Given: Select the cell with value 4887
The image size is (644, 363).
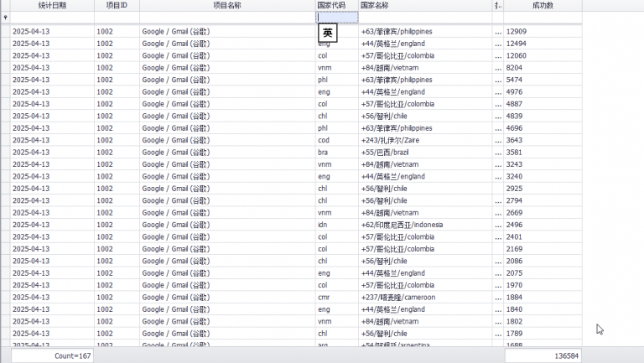Looking at the screenshot, I should [543, 104].
